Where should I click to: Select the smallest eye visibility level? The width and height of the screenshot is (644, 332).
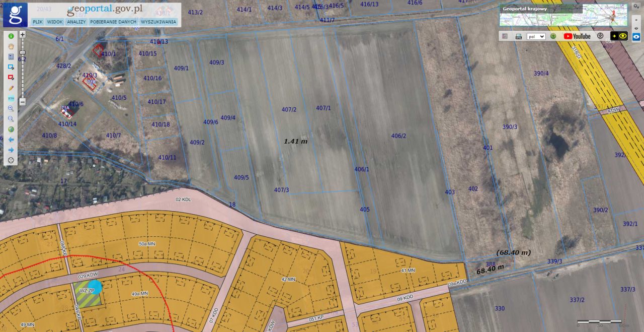coord(636,19)
